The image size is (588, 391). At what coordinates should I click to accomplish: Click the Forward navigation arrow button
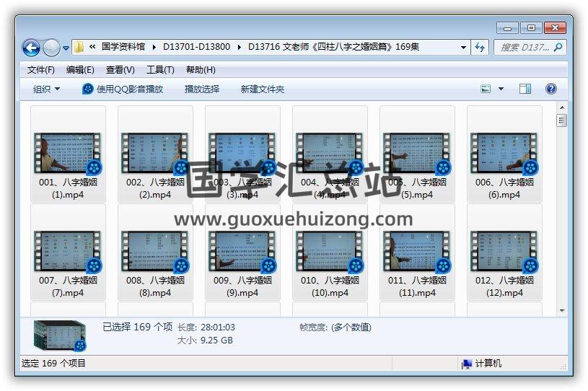coord(51,48)
